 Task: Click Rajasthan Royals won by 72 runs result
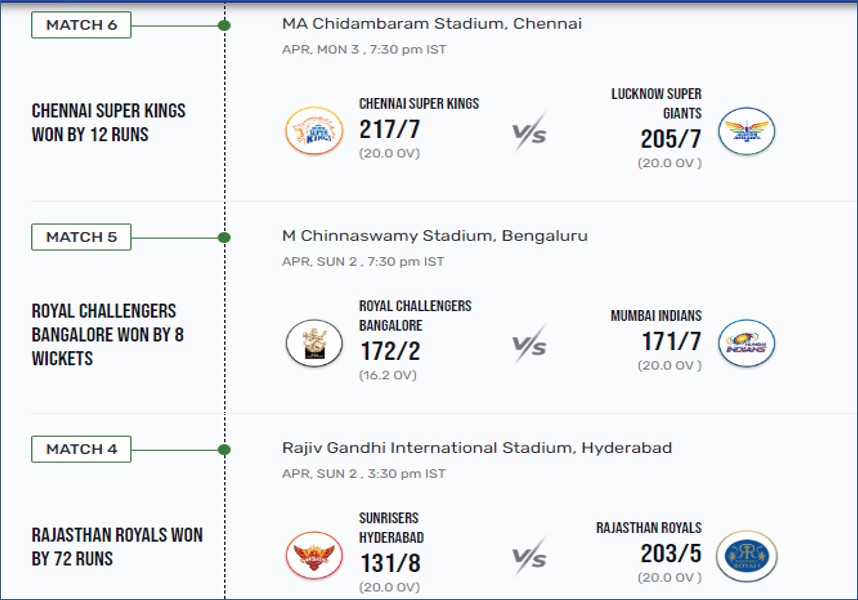pos(117,546)
